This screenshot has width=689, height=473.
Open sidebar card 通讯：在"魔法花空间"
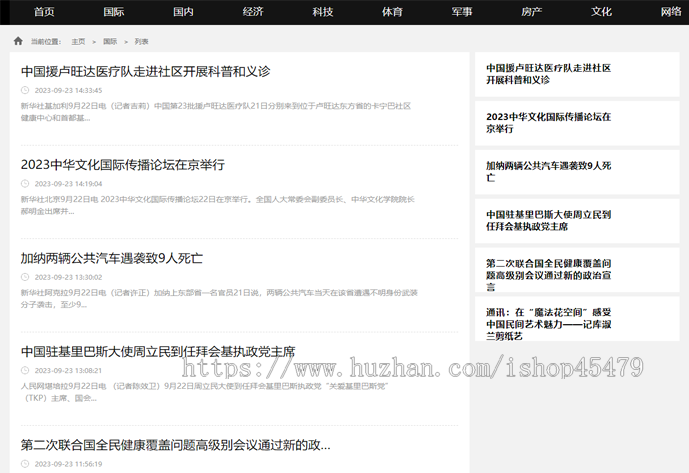point(577,319)
